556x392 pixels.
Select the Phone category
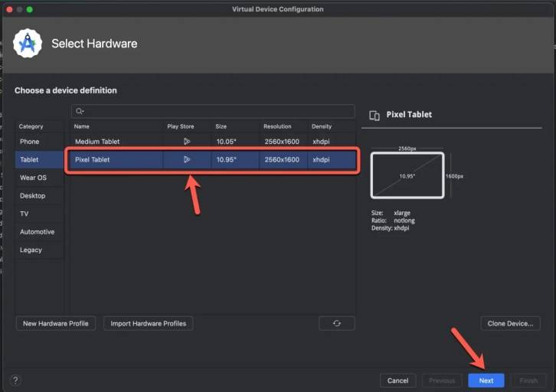pos(30,142)
